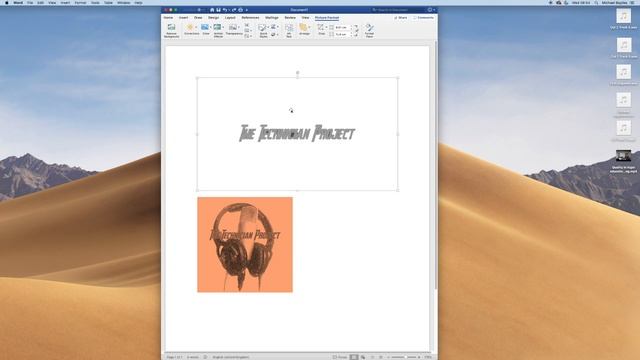Expand the Artistic Effects dropdown arrow
Screen dimensions: 640x360
click(x=223, y=27)
